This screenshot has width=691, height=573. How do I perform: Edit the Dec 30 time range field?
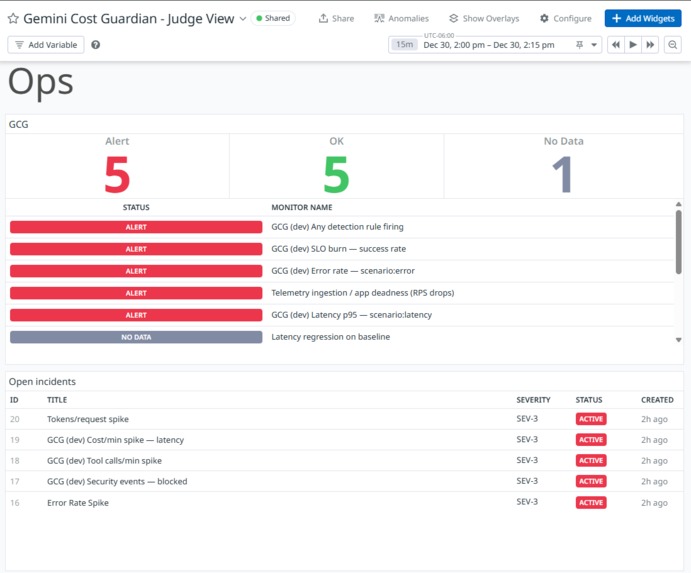(x=489, y=45)
